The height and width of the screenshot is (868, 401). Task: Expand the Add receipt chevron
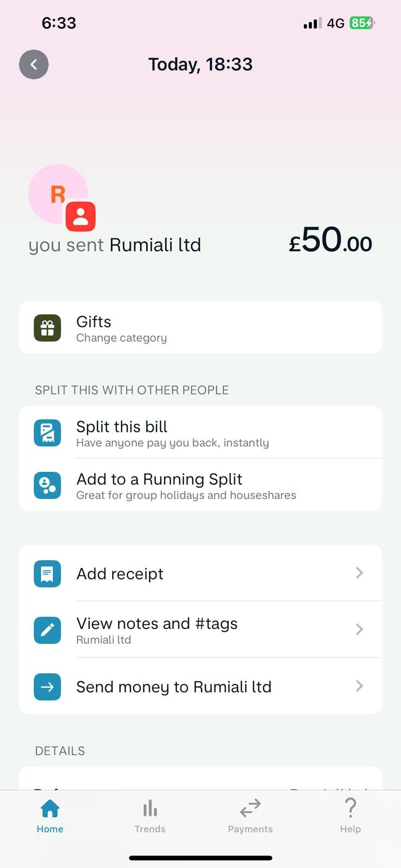(x=359, y=573)
